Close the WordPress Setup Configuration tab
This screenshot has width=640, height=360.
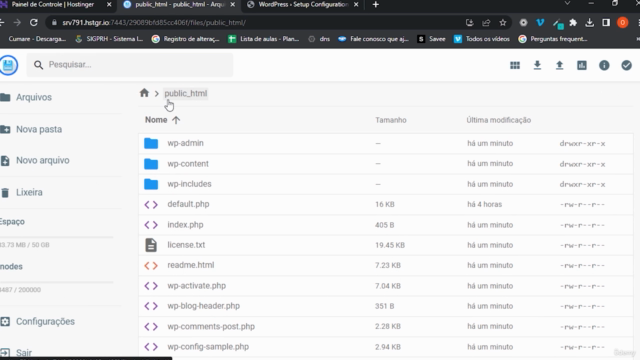(x=356, y=4)
